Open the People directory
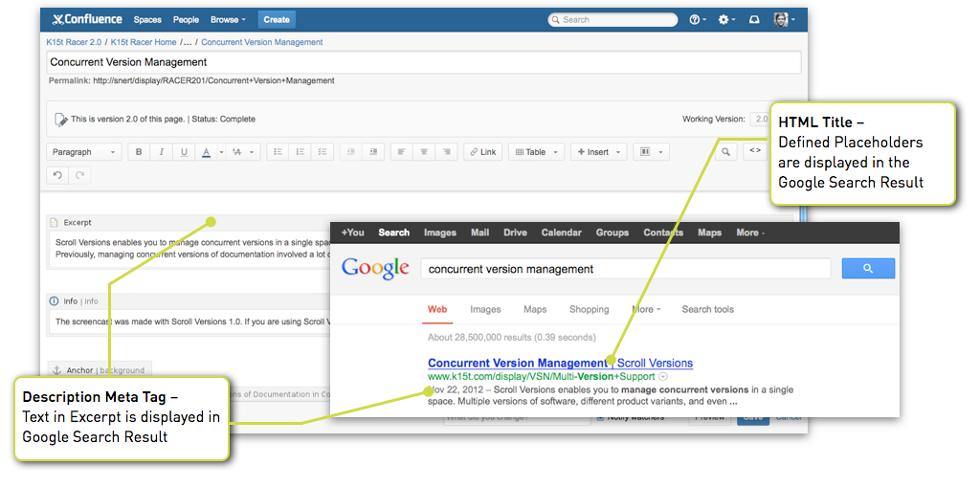 click(x=186, y=20)
